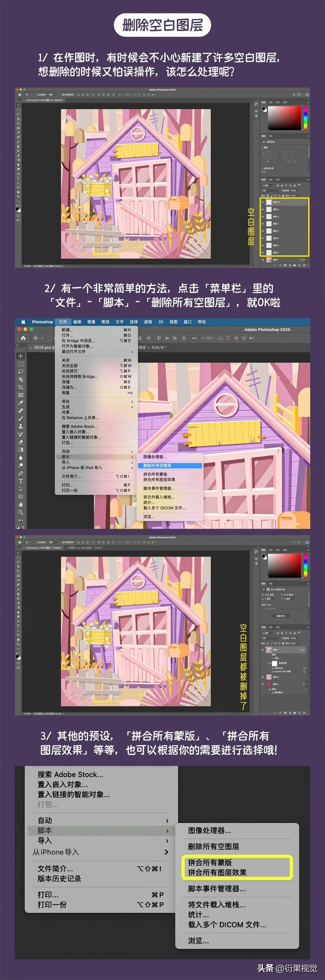Viewport: 325px width, 980px height.
Task: Choose the Eyedropper tool in the large toolbar
Action: [x=20, y=403]
